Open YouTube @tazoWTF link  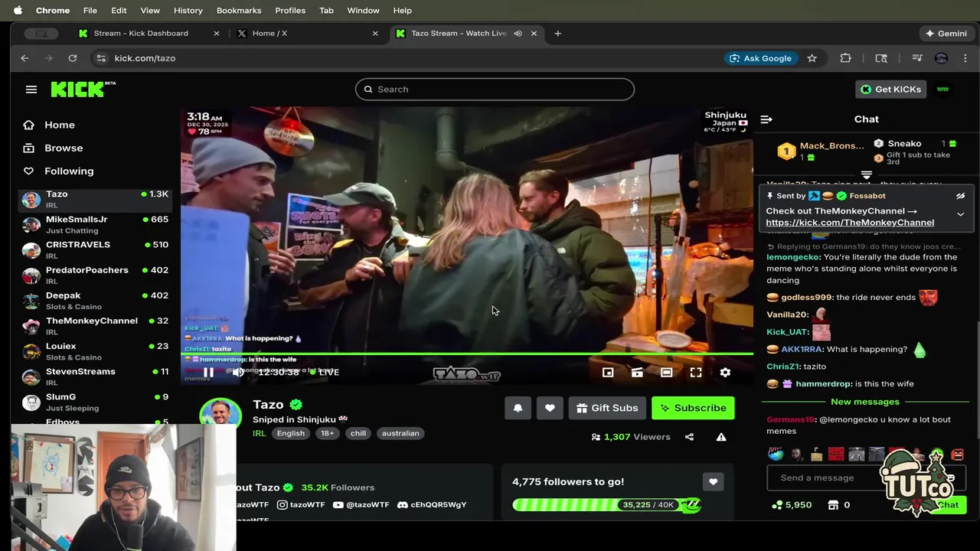[361, 505]
